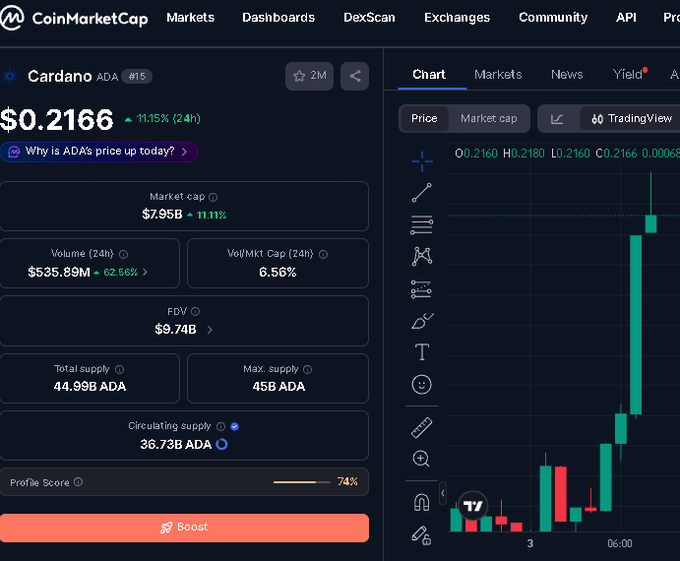Switch to the Chart tab
Image resolution: width=680 pixels, height=561 pixels.
[x=428, y=75]
